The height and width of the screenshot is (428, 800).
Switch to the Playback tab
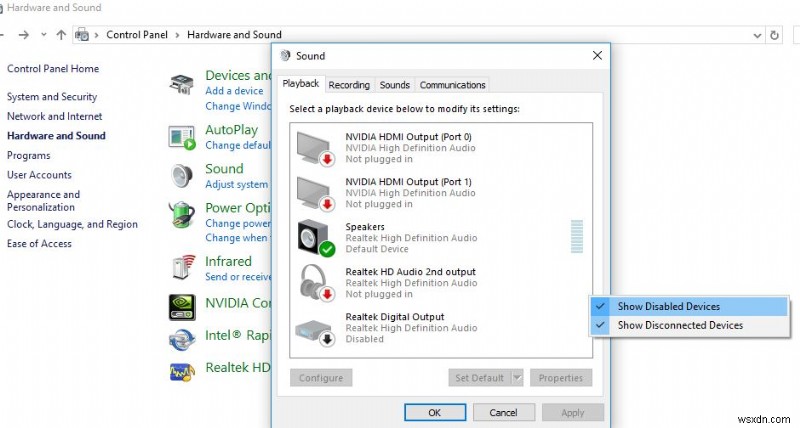click(x=301, y=84)
